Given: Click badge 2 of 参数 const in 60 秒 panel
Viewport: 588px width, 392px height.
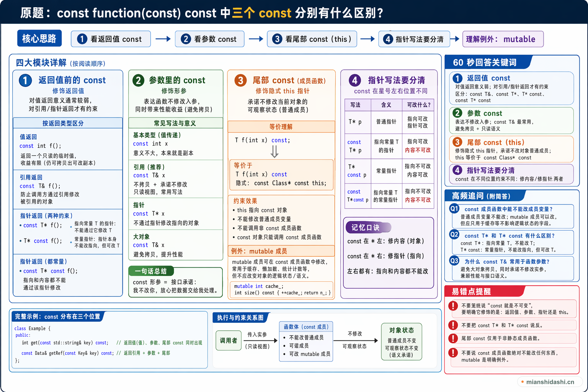Looking at the screenshot, I should (457, 113).
